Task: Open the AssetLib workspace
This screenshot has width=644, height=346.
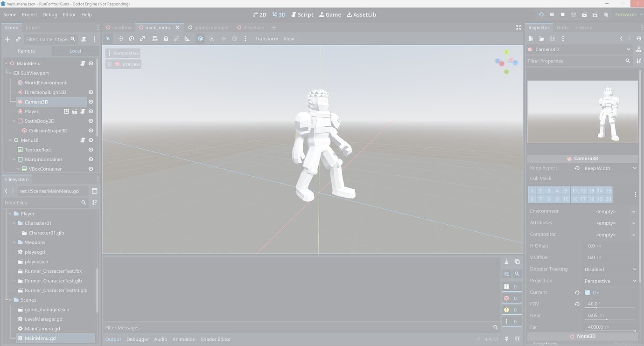Action: coord(362,14)
